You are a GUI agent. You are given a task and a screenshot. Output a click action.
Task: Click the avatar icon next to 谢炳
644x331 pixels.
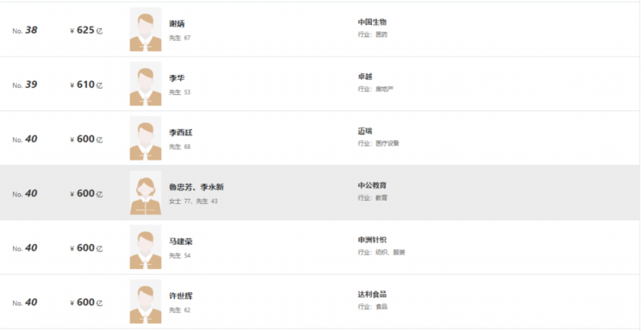click(x=146, y=29)
